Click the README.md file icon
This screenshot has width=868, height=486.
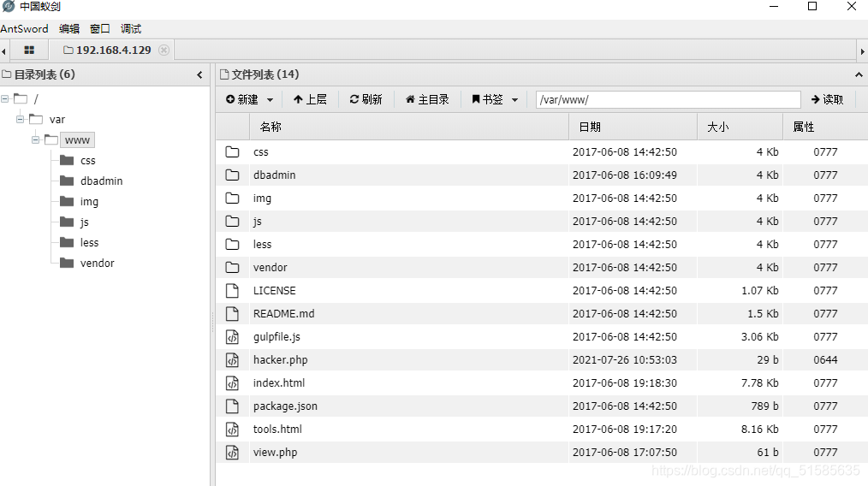coord(233,314)
